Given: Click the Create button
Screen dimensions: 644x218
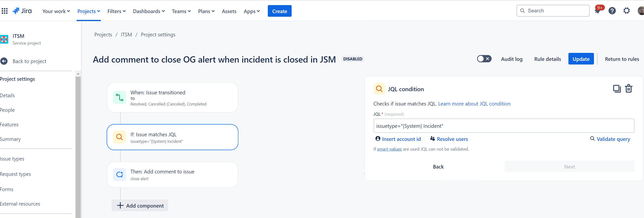Looking at the screenshot, I should tap(279, 11).
